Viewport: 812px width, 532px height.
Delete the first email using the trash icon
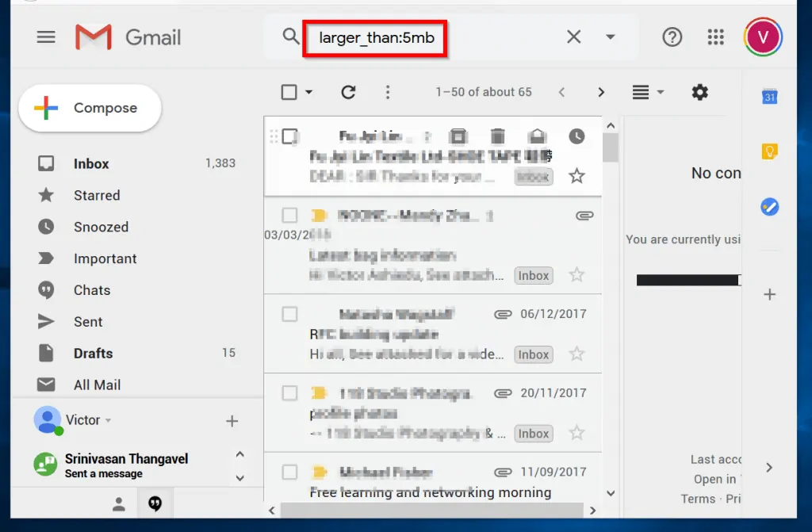(498, 136)
